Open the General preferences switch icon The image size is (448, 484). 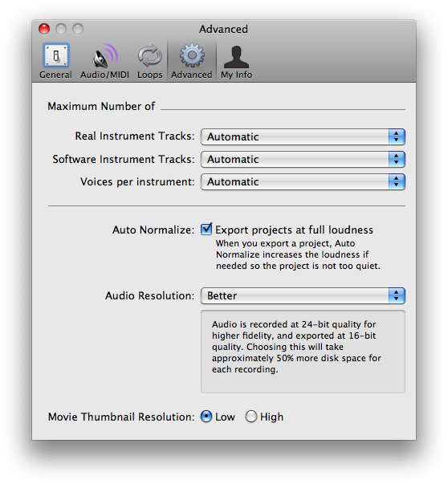point(56,56)
